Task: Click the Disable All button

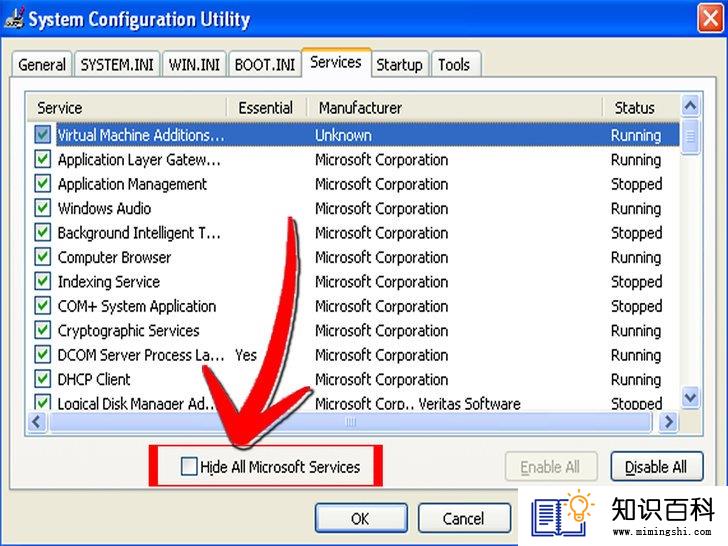Action: [x=656, y=467]
